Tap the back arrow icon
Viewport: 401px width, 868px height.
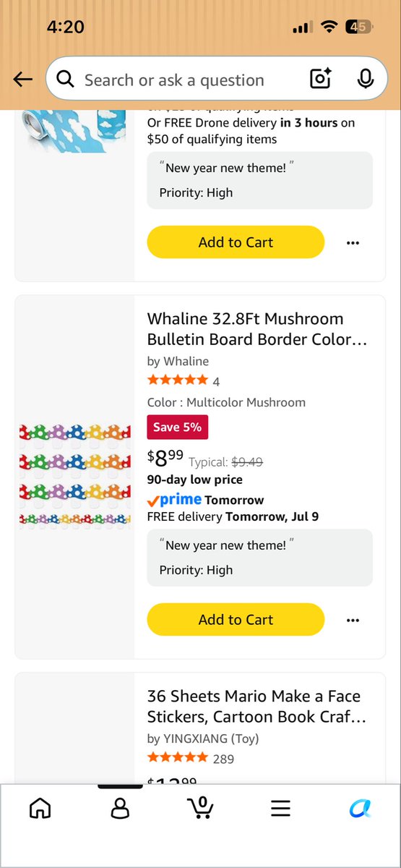click(x=22, y=80)
